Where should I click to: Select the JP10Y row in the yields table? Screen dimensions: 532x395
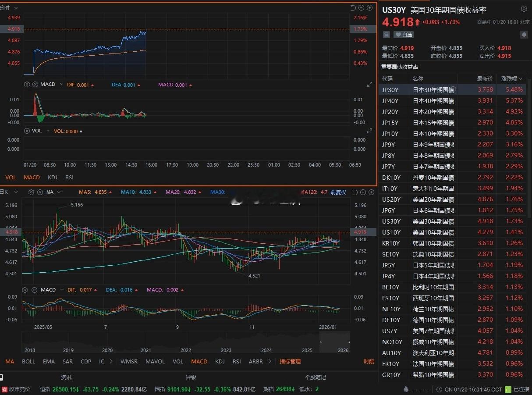pyautogui.click(x=438, y=134)
